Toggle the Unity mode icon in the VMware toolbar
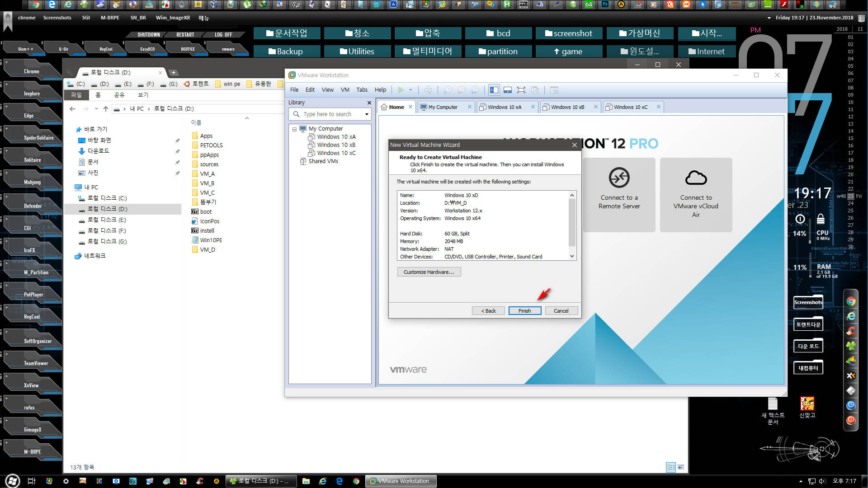This screenshot has width=868, height=488. pos(535,90)
